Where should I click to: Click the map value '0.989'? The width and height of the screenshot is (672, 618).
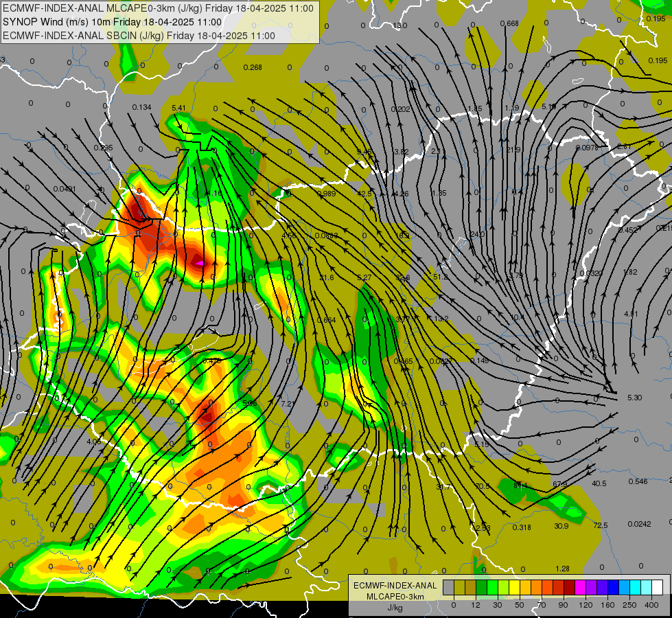click(327, 194)
